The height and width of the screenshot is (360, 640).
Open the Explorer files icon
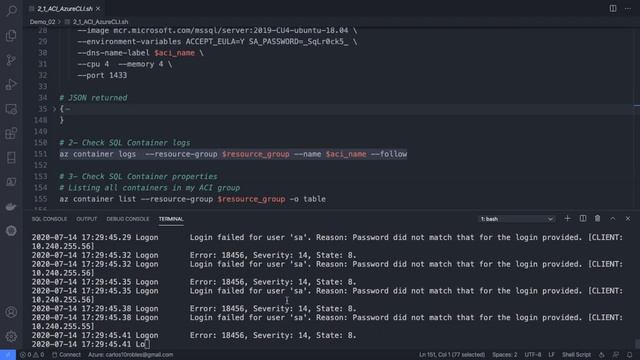(11, 36)
